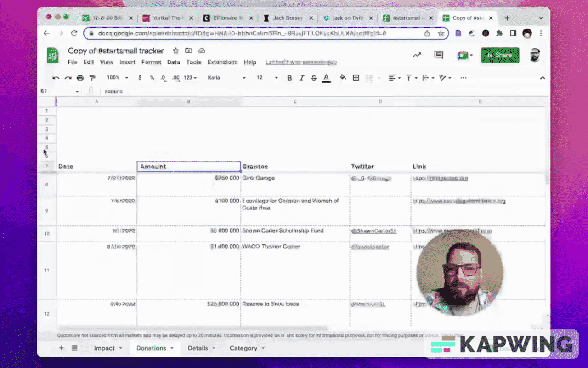Viewport: 588px width, 368px height.
Task: Open the text color picker
Action: [327, 78]
